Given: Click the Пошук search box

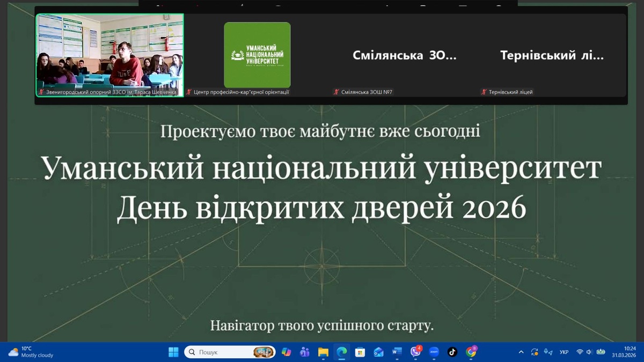Looking at the screenshot, I should tap(220, 352).
